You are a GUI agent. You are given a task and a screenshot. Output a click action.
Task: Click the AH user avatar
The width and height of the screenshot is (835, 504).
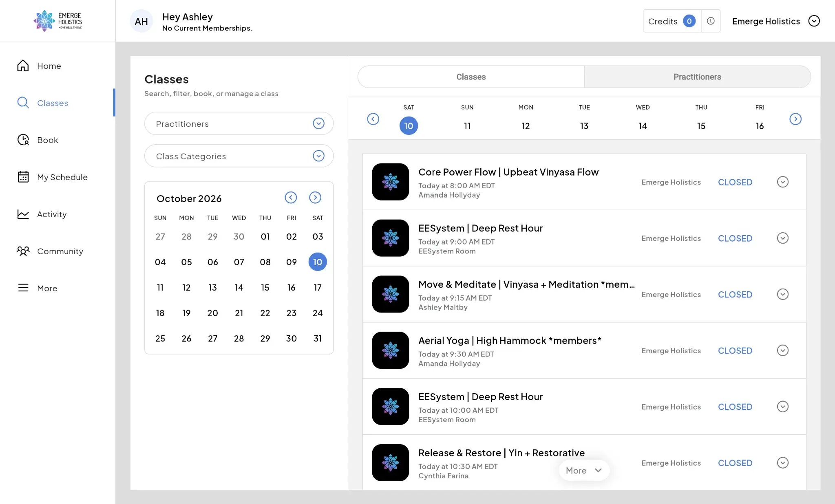click(141, 21)
